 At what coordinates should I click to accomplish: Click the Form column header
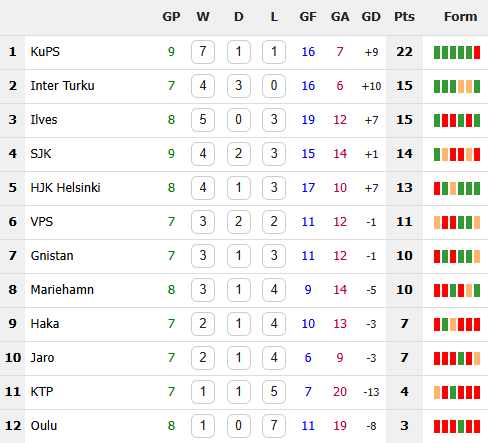pyautogui.click(x=460, y=17)
